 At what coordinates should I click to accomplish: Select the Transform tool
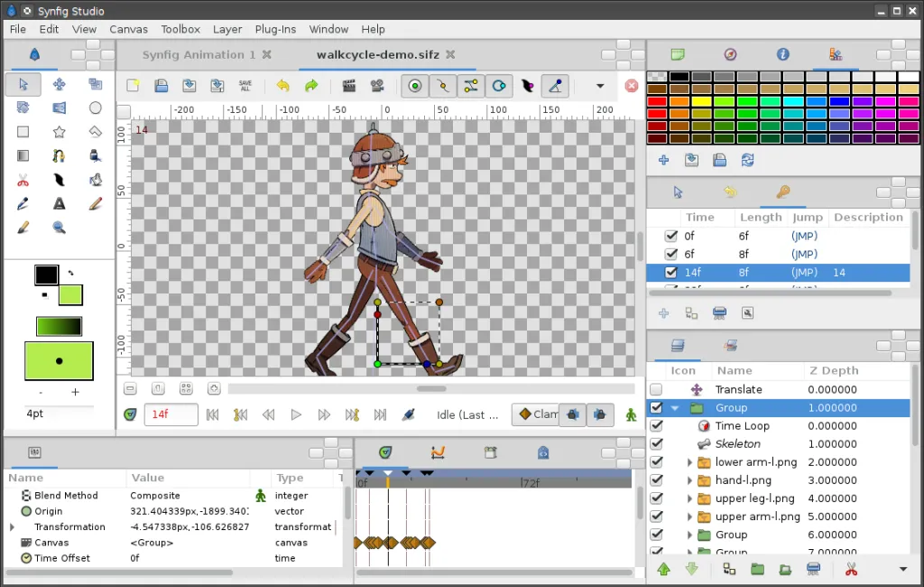22,84
